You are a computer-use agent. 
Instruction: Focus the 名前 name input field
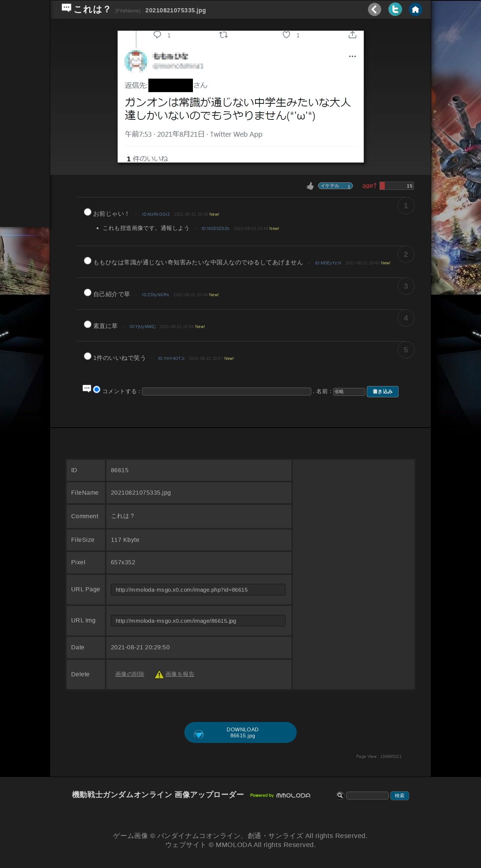(349, 392)
